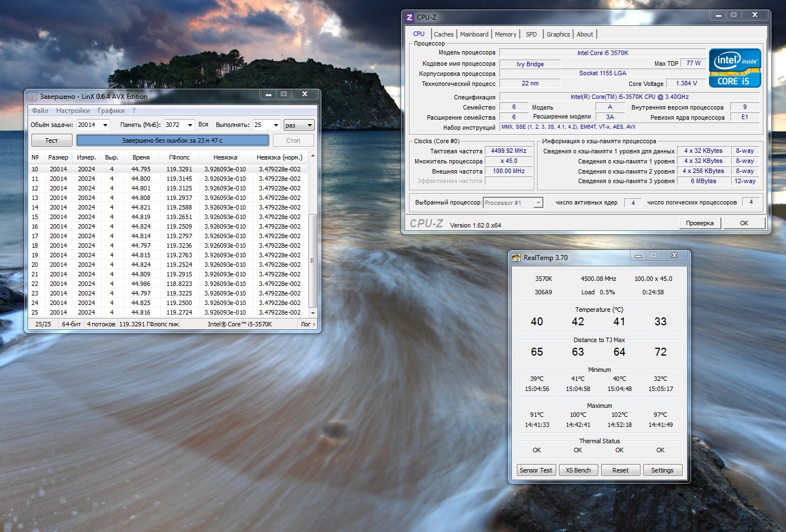This screenshot has height=532, width=786.
Task: Click the CPU-Z purple Z window icon
Action: tap(410, 17)
